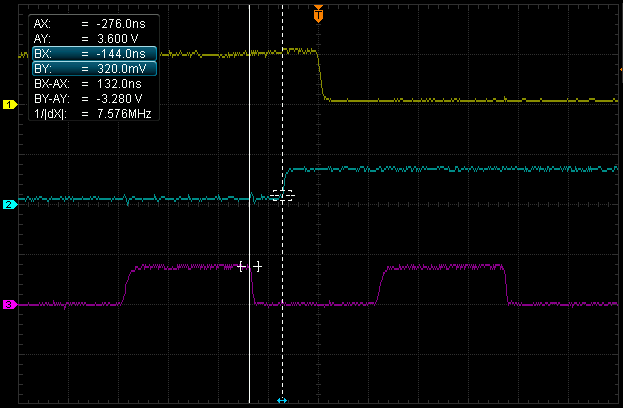Click the highlighted BY cursor readout
The height and width of the screenshot is (408, 623).
coord(95,69)
